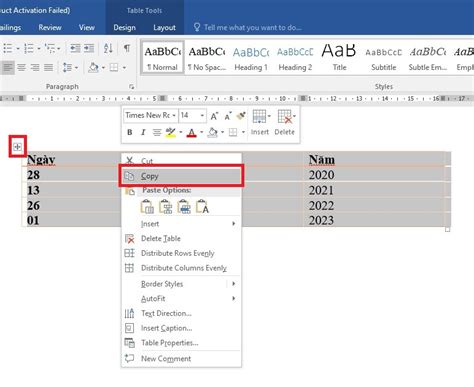Select Distribute Rows Evenly
Image resolution: width=474 pixels, height=387 pixels.
[x=181, y=253]
